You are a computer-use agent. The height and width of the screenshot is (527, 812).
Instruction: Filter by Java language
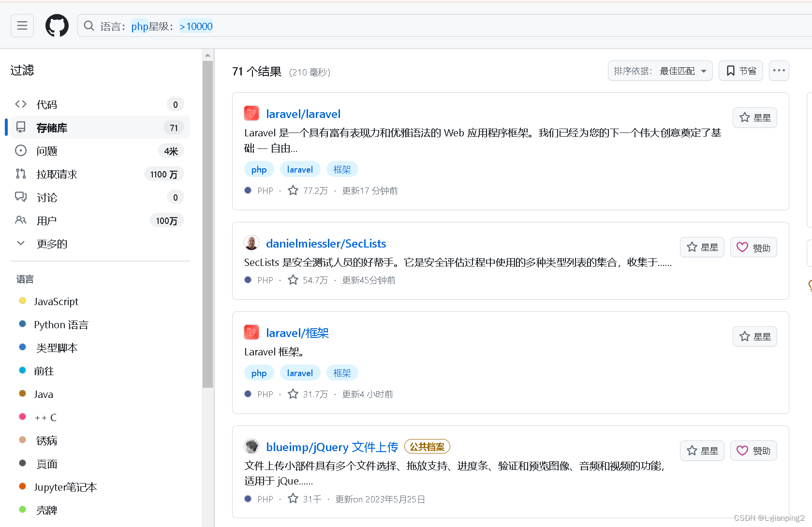point(44,394)
